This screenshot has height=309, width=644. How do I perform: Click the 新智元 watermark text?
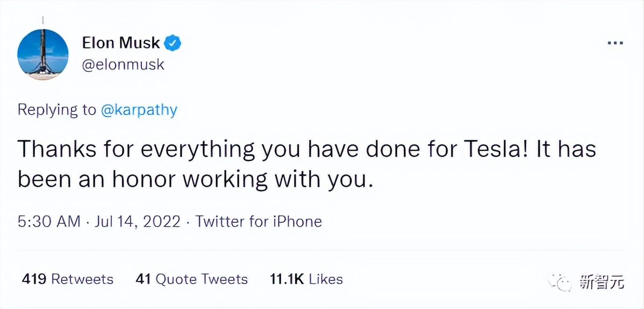tap(602, 281)
